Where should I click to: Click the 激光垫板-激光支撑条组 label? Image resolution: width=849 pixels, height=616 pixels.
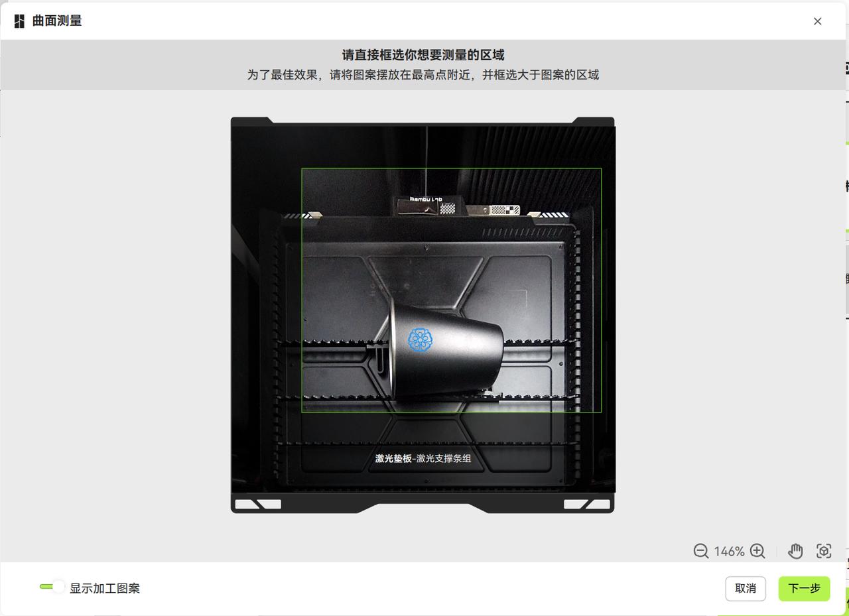pyautogui.click(x=423, y=458)
